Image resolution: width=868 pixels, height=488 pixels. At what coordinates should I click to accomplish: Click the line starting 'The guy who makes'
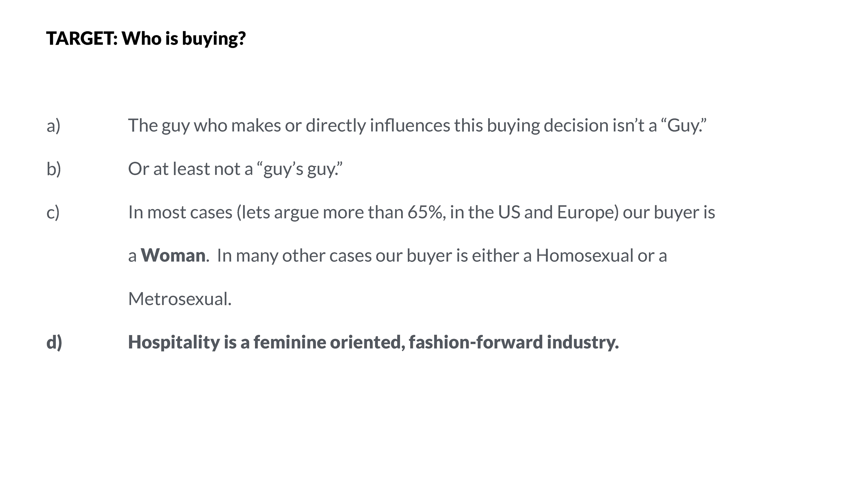click(x=417, y=126)
